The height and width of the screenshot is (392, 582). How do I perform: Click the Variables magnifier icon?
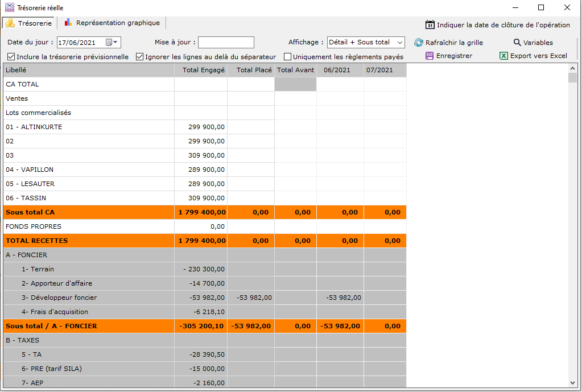pyautogui.click(x=517, y=43)
